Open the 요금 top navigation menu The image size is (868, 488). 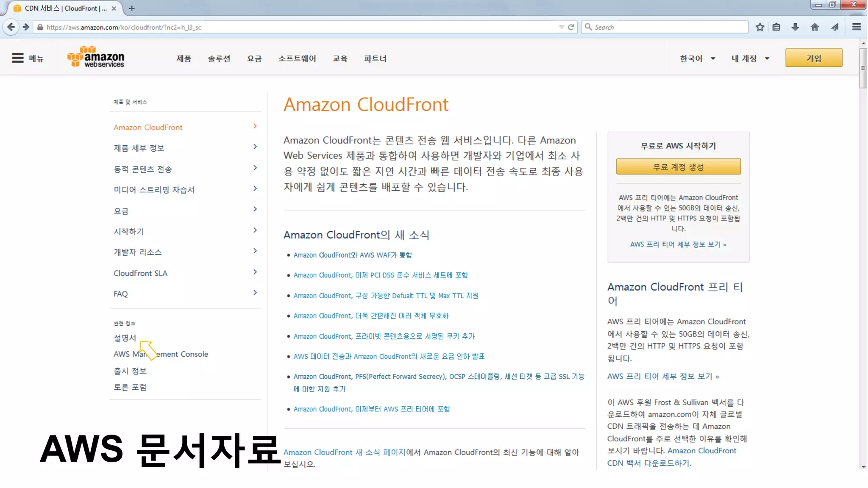tap(254, 58)
